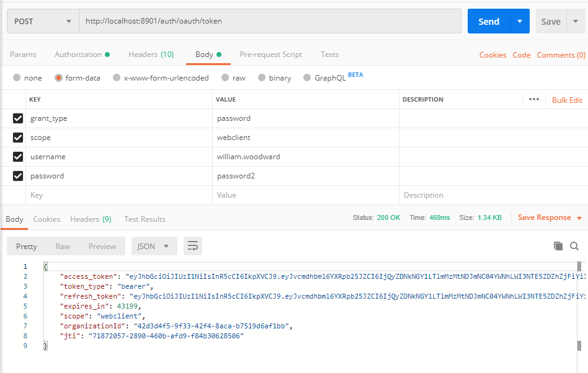
Task: Open the Cookies link near Code
Action: [x=492, y=55]
